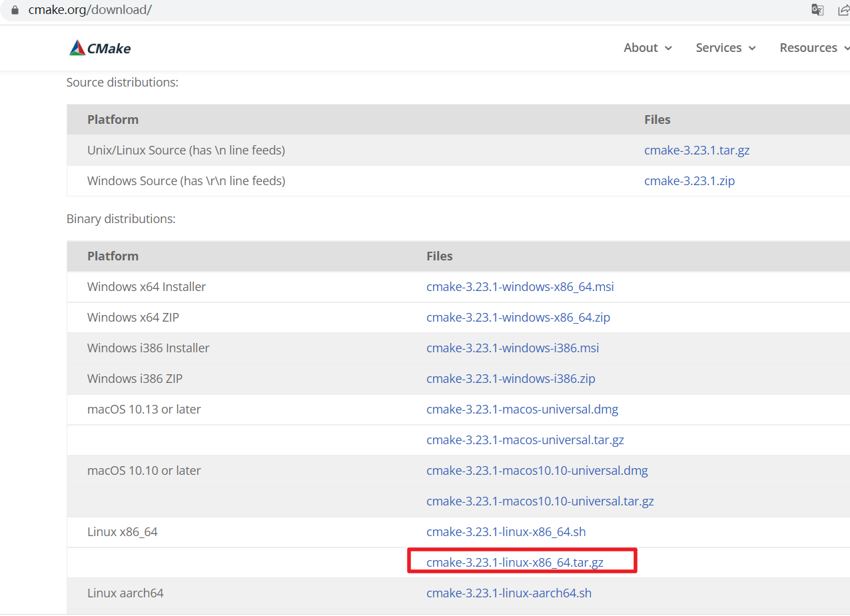Screen dimensions: 850x616
Task: Open the Services menu
Action: coord(725,48)
